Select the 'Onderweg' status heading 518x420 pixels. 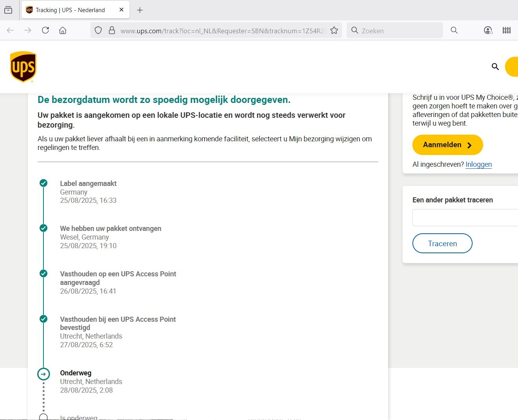[x=76, y=373]
